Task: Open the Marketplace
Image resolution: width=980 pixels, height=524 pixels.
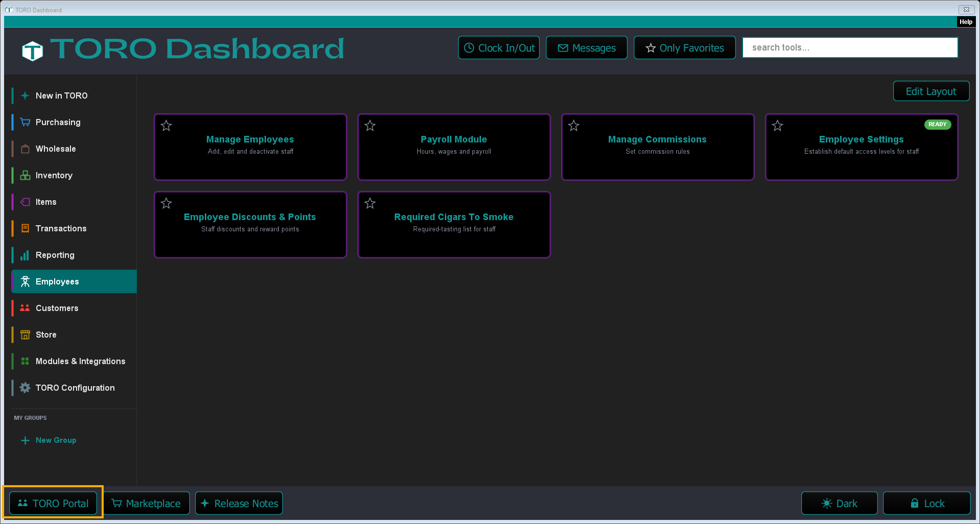Action: (x=147, y=504)
